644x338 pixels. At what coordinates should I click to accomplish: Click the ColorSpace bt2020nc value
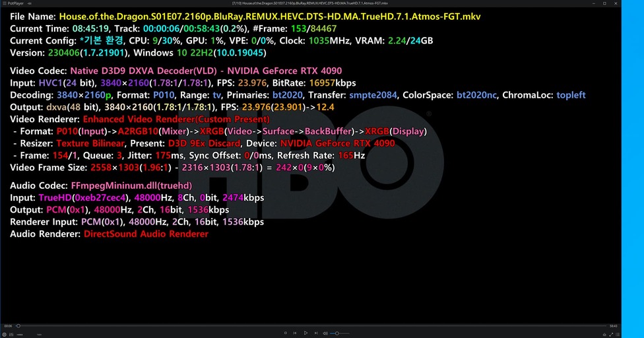click(476, 95)
